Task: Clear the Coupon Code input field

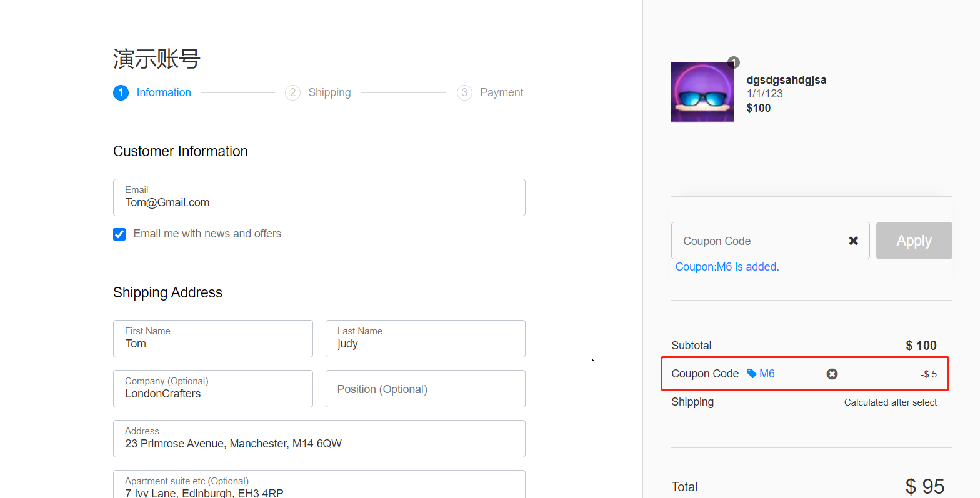Action: (x=853, y=241)
